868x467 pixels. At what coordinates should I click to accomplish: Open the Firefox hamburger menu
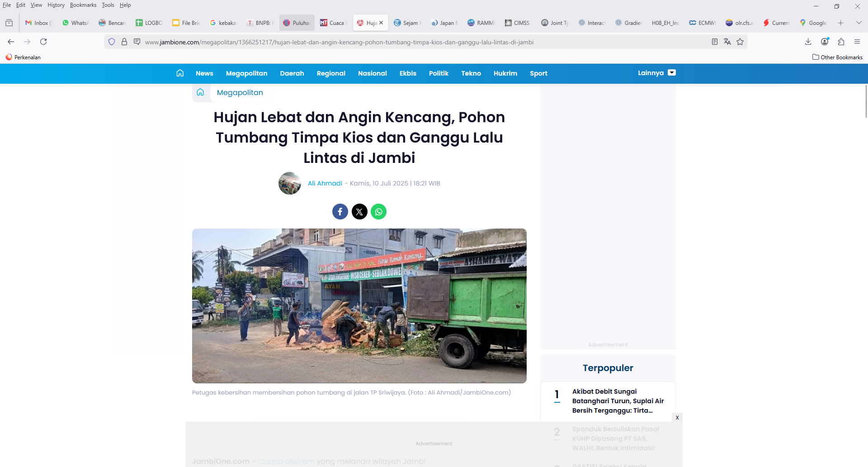click(857, 42)
